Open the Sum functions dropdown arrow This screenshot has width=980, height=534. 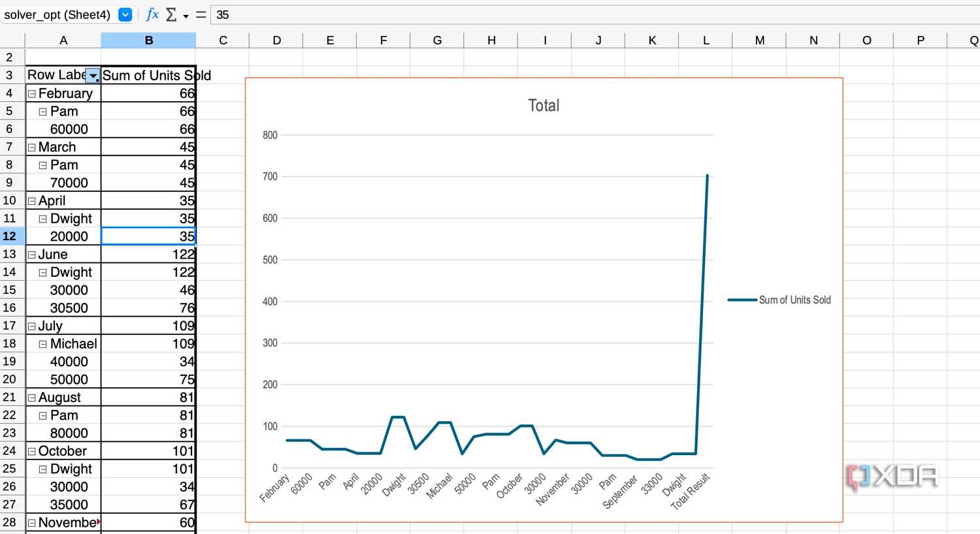tap(186, 16)
